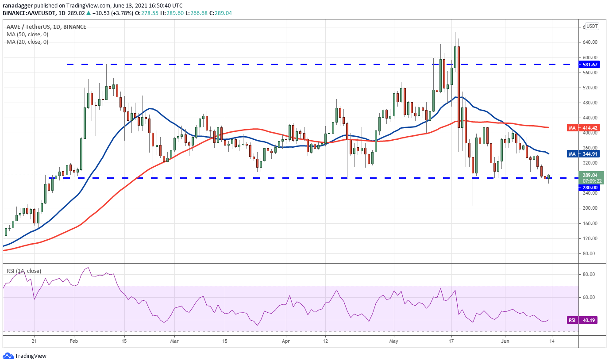
Task: Click the 360.00 price scale label
Action: point(591,148)
